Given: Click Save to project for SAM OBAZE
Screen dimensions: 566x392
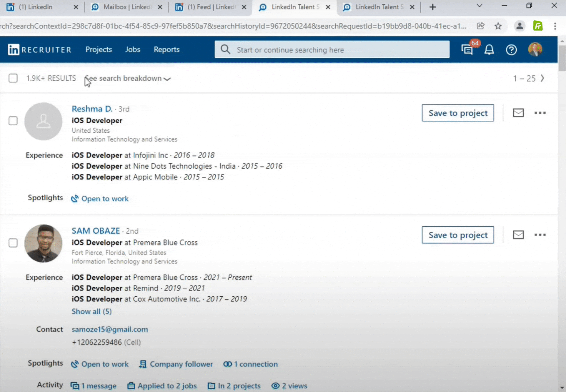Looking at the screenshot, I should click(458, 235).
